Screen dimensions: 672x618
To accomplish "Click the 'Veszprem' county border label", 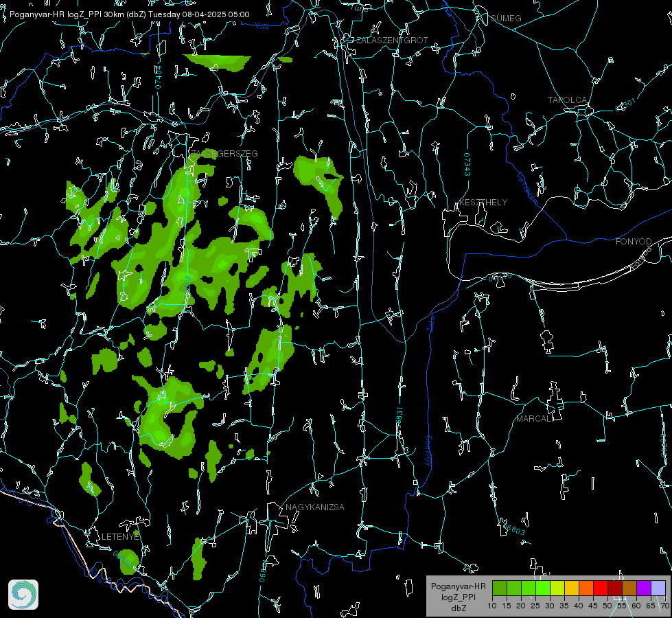I will 528,188.
